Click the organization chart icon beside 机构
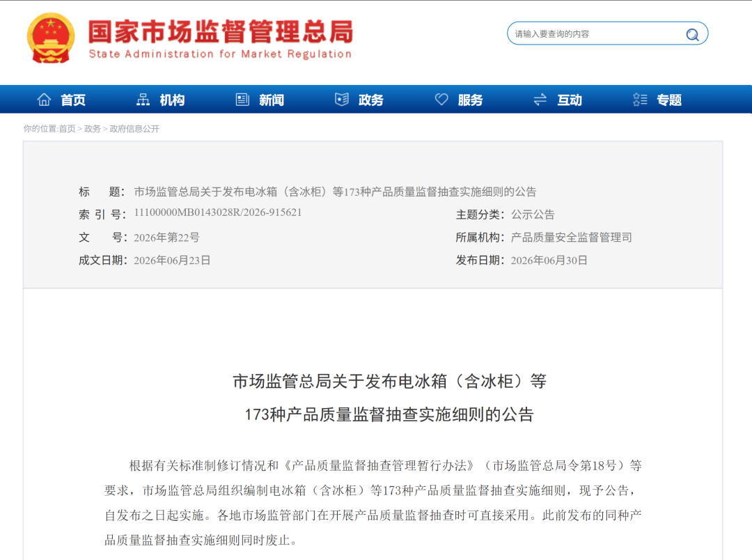The width and height of the screenshot is (752, 560). coord(143,100)
